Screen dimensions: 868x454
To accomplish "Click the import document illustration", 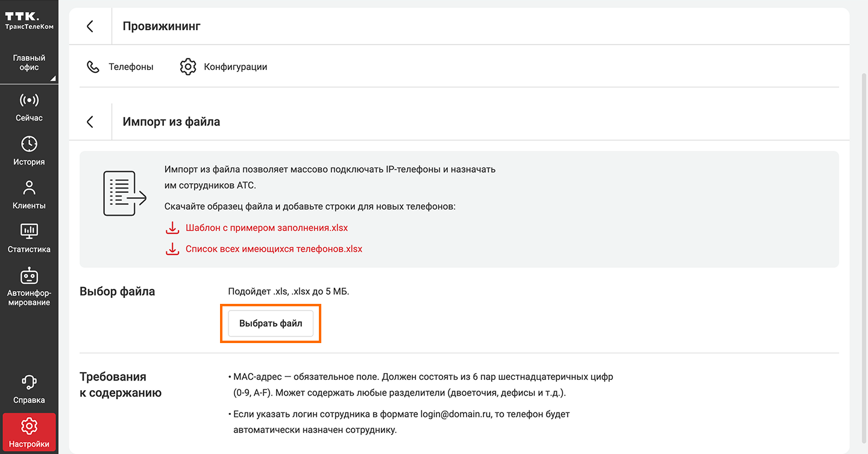I will click(x=124, y=194).
